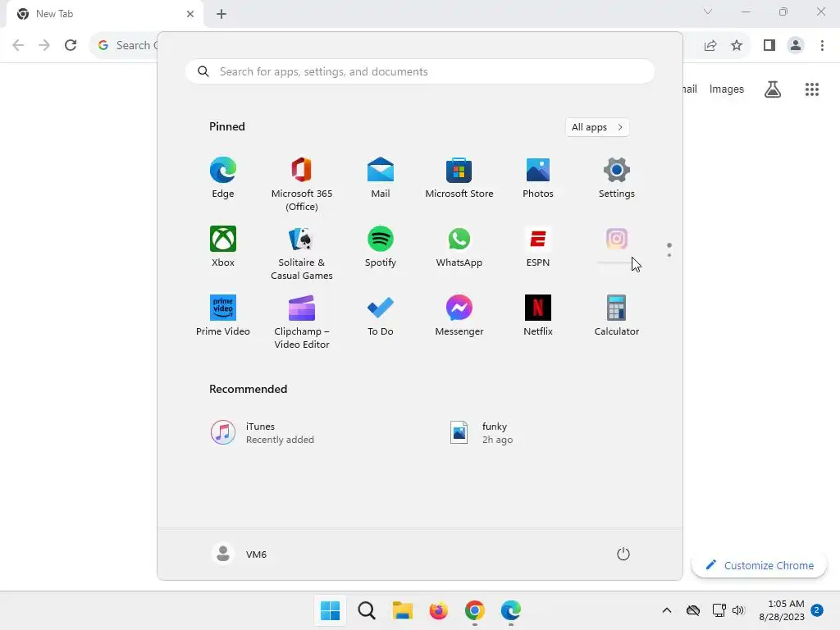Launch the To Do app
840x630 pixels.
pyautogui.click(x=381, y=316)
